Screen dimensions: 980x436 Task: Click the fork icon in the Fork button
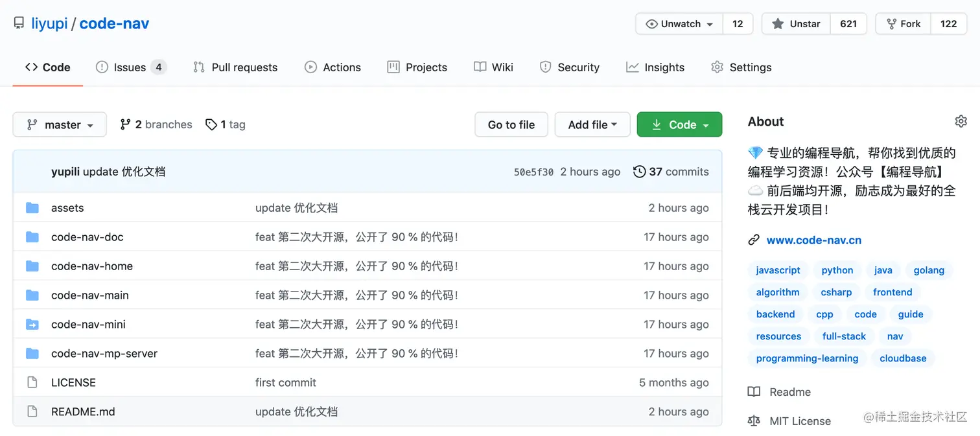(x=891, y=24)
